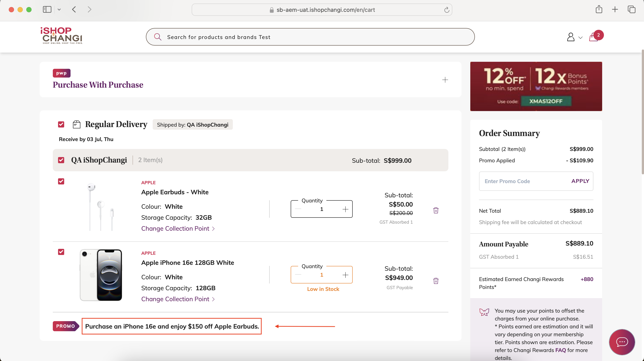Click the 'Receive by 03 Jul, Thu' text
This screenshot has height=361, width=644.
point(86,139)
